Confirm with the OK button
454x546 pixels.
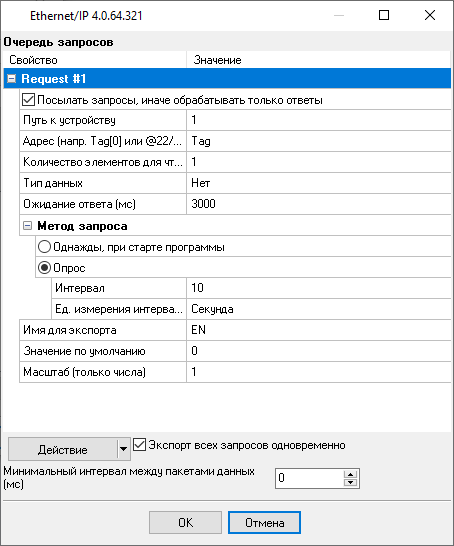(x=185, y=522)
